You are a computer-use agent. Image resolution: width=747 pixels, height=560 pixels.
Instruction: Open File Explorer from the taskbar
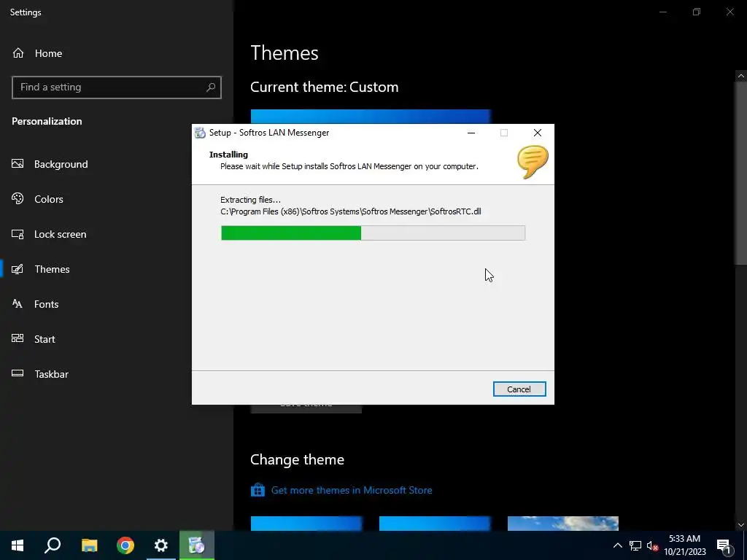[89, 545]
